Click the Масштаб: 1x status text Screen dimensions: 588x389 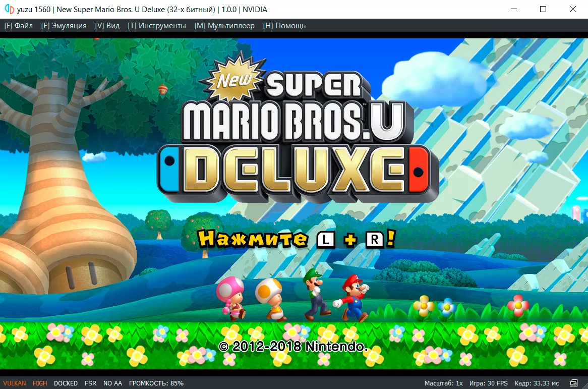click(x=444, y=383)
